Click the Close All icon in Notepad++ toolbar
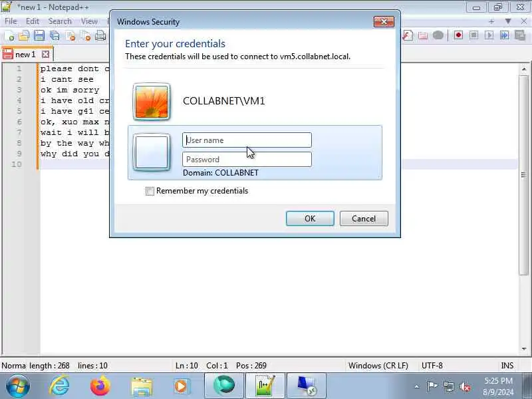This screenshot has width=532, height=399. pyautogui.click(x=86, y=35)
